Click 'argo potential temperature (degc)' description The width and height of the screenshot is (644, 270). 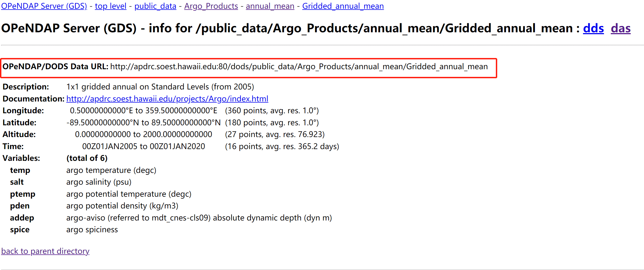click(129, 194)
